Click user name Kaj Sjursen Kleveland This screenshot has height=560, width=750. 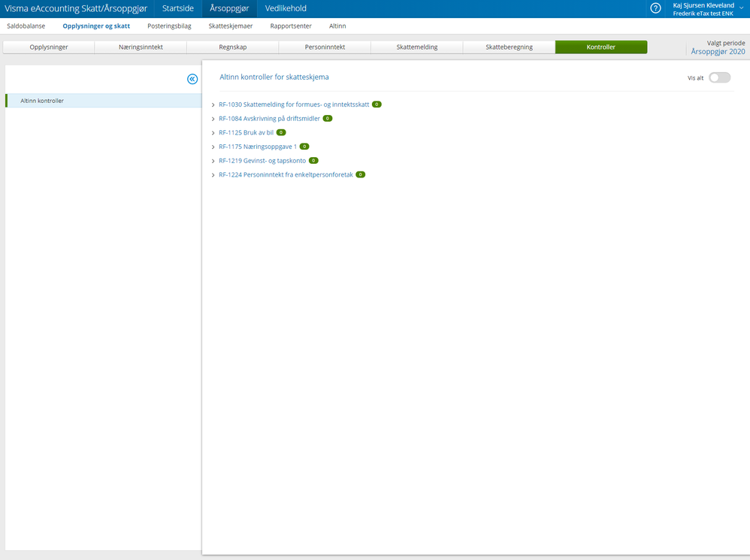point(703,5)
